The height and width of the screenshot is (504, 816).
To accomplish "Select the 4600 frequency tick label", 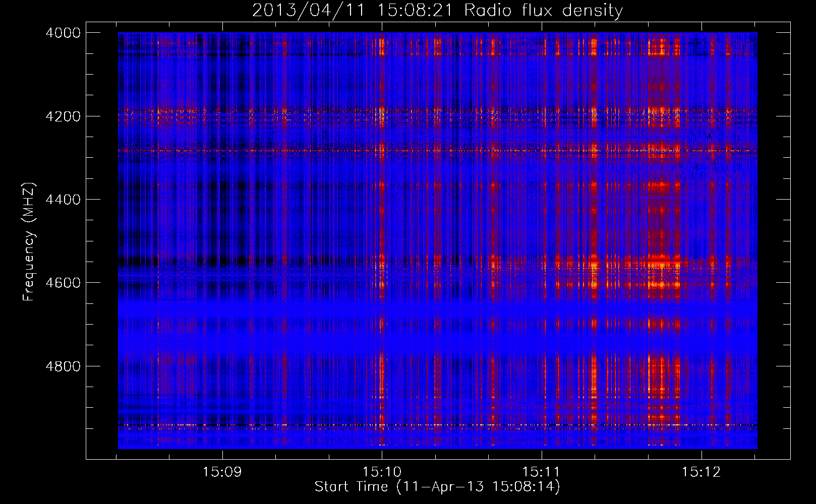I will (x=63, y=283).
